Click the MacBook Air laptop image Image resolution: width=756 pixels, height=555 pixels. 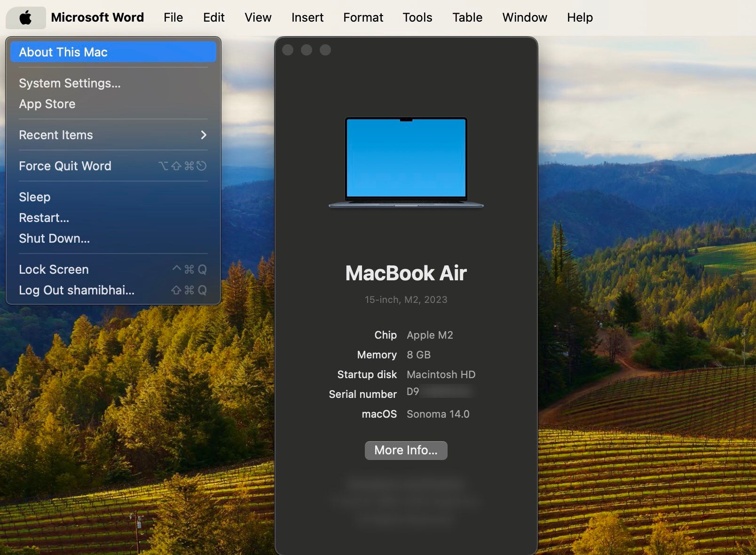[406, 162]
